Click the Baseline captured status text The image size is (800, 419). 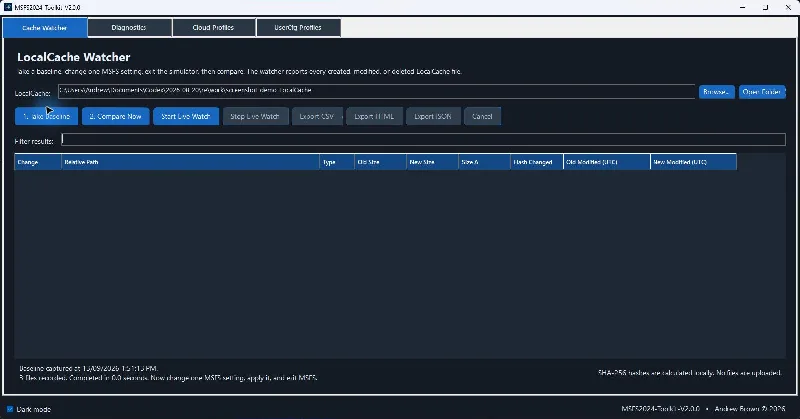(88, 368)
